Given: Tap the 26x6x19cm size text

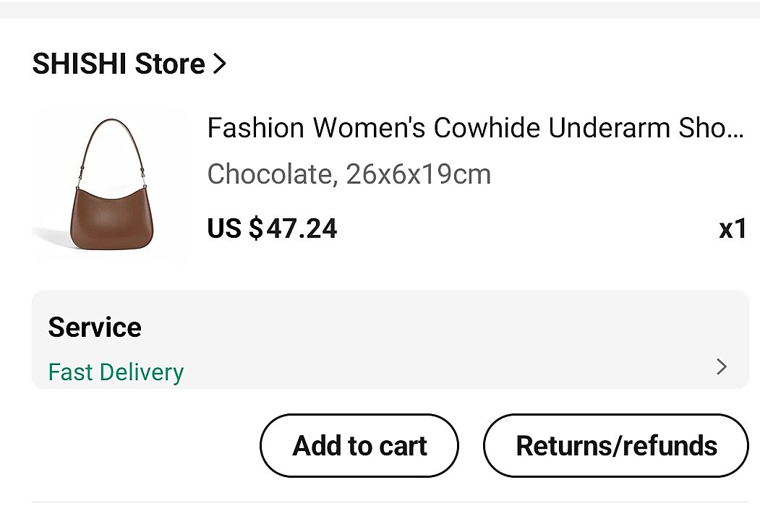Looking at the screenshot, I should [418, 174].
